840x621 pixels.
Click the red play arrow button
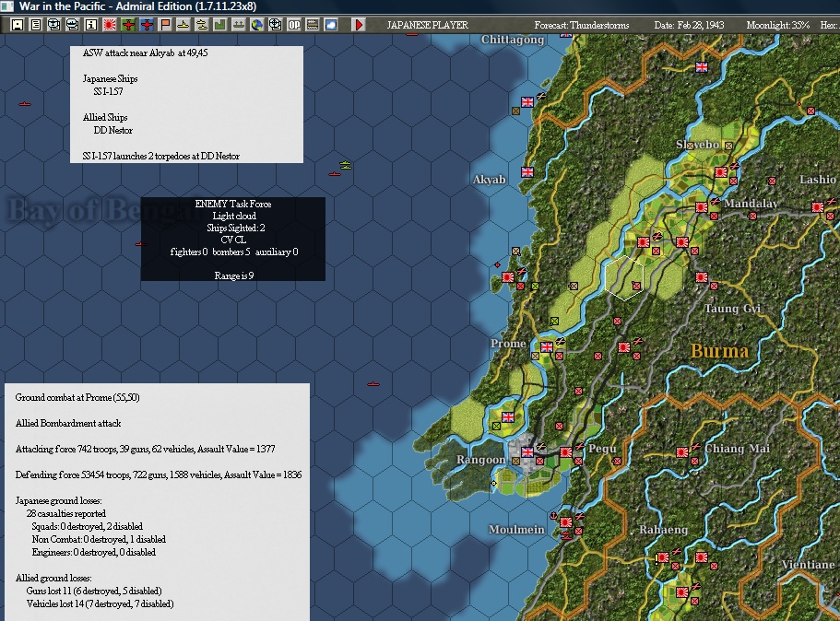tap(359, 25)
